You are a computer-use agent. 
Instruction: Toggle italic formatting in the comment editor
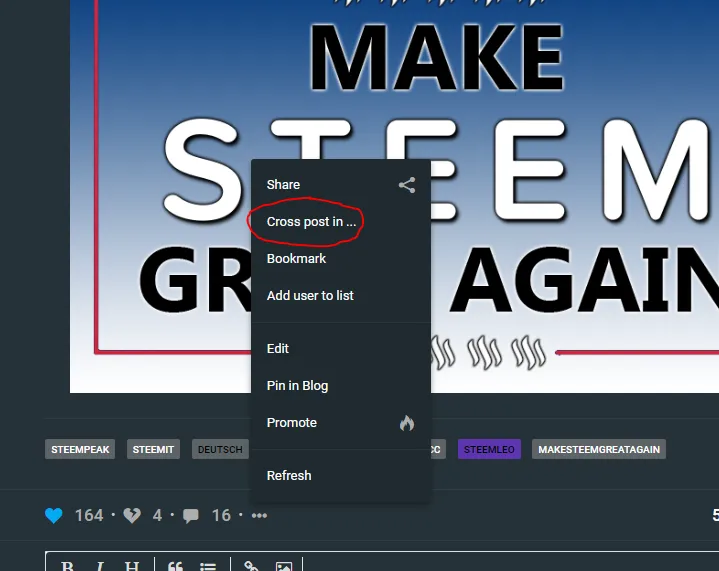tap(100, 566)
